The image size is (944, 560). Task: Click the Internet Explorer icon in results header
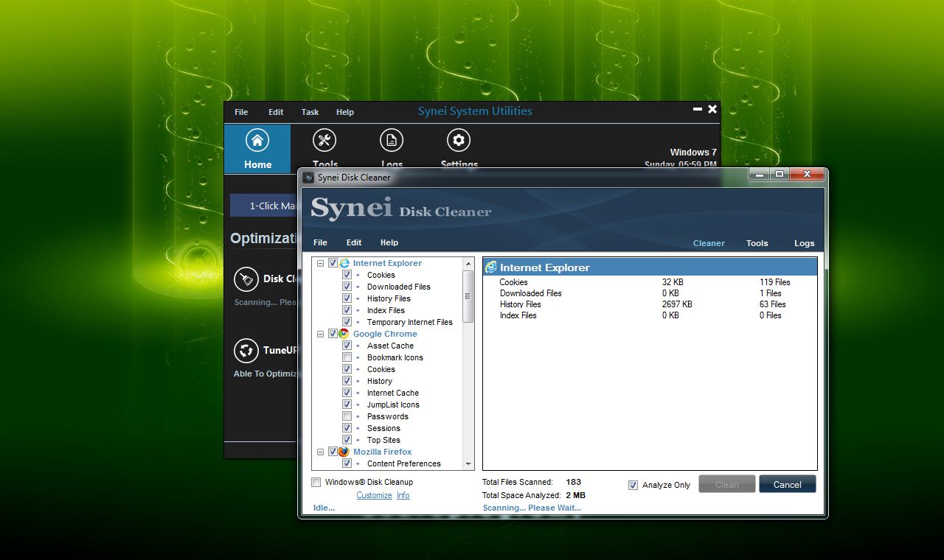point(491,267)
